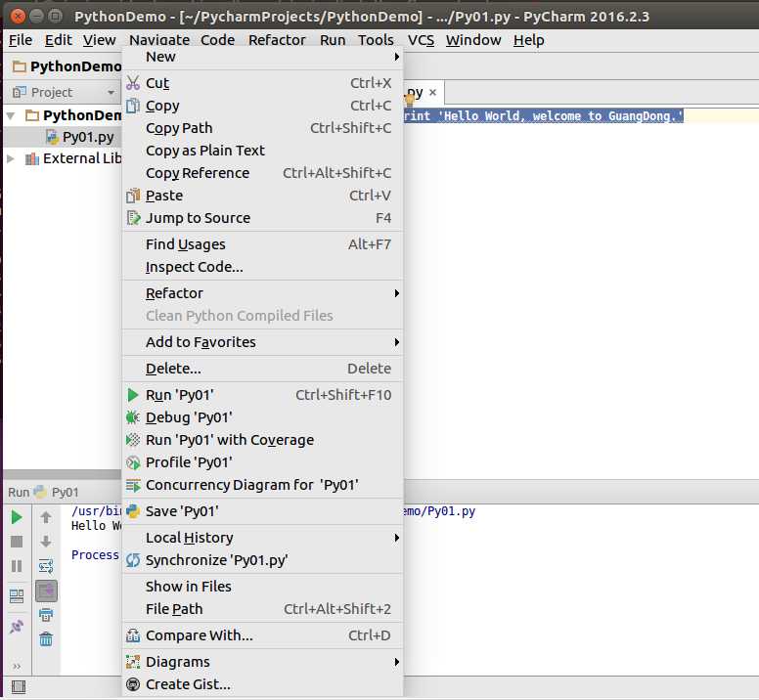Click the Print icon in Run toolbar
The width and height of the screenshot is (759, 700).
click(x=46, y=615)
